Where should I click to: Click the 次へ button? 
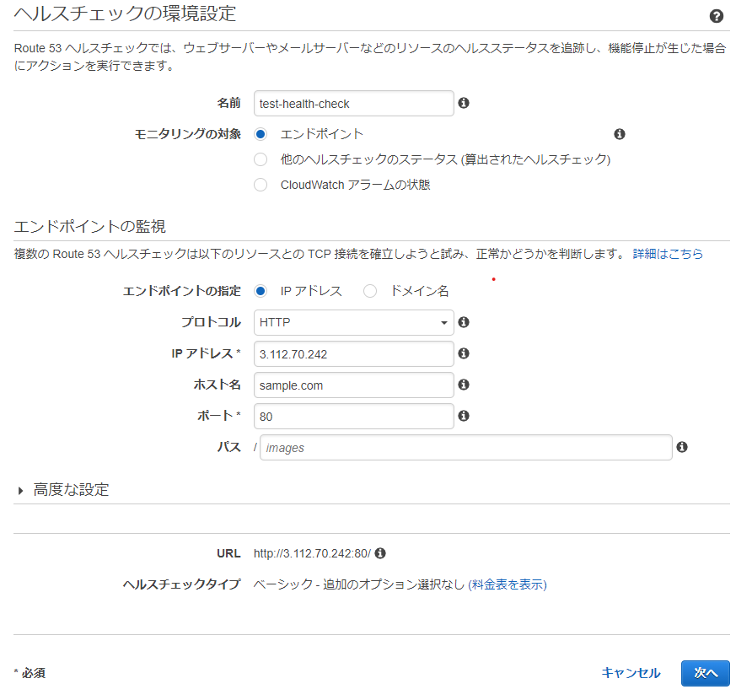(x=705, y=672)
